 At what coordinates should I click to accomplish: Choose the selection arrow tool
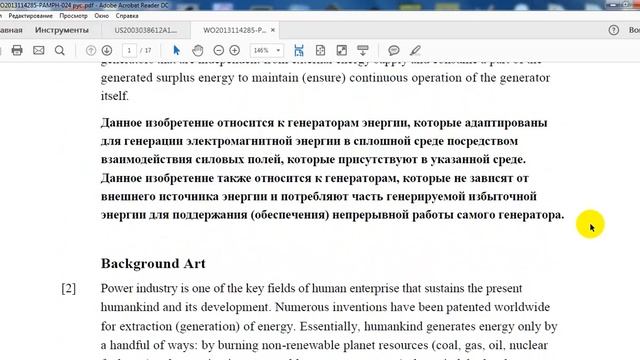click(176, 50)
